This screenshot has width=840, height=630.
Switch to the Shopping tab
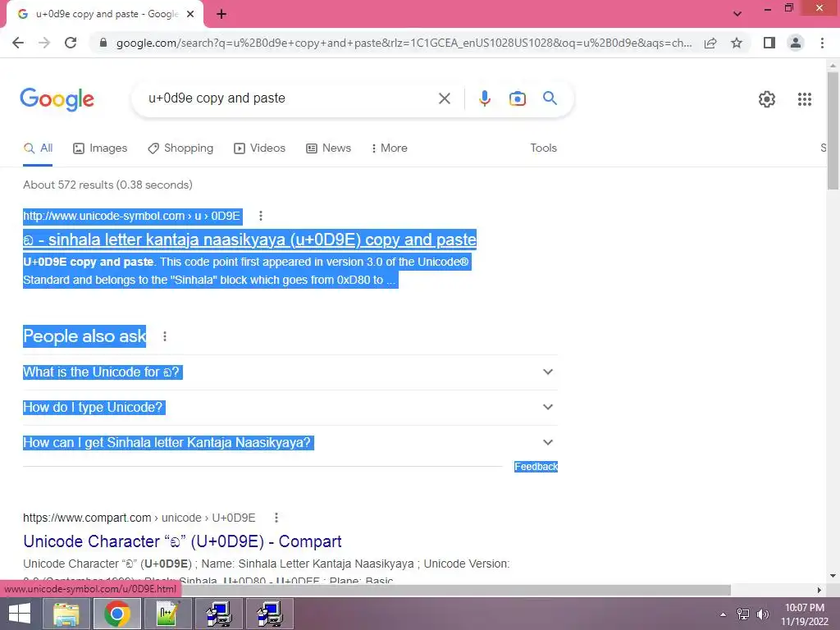pos(180,148)
